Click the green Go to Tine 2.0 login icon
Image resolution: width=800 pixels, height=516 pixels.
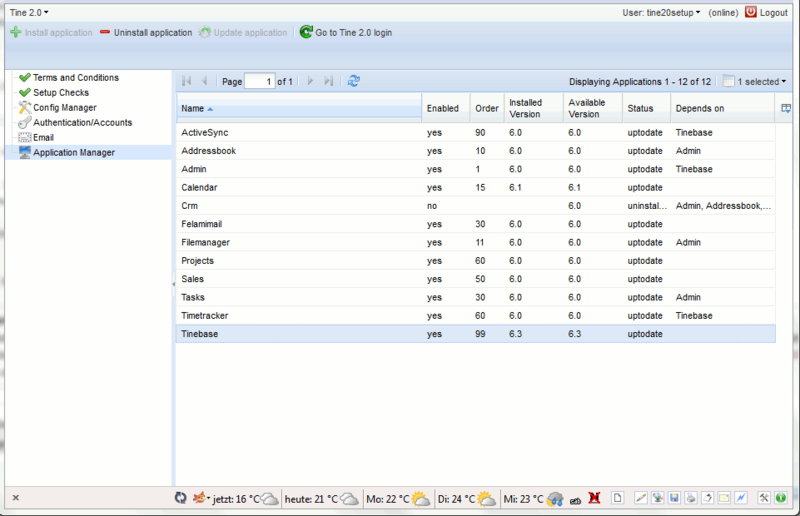[306, 32]
